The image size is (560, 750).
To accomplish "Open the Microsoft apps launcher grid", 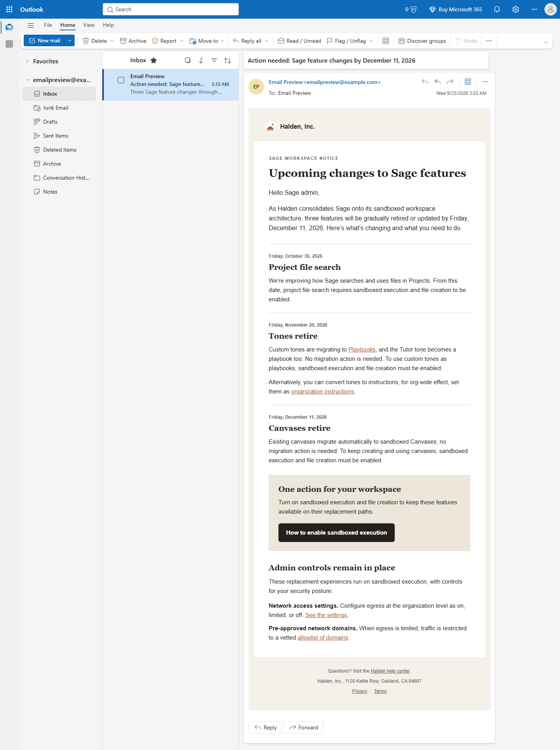I will [x=9, y=9].
